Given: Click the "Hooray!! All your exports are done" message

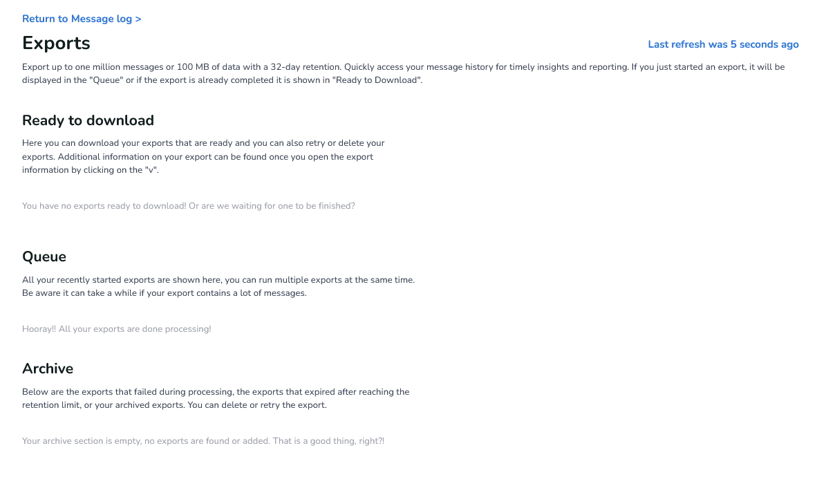Looking at the screenshot, I should pyautogui.click(x=116, y=329).
